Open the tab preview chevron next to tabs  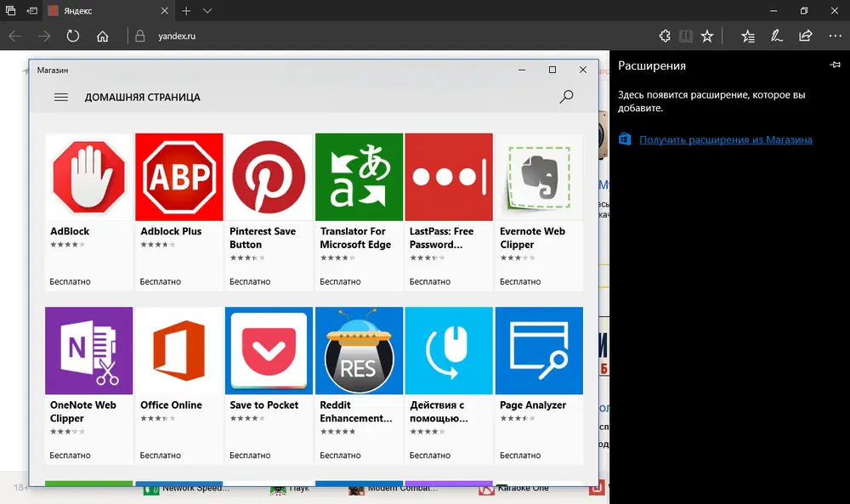pos(207,11)
